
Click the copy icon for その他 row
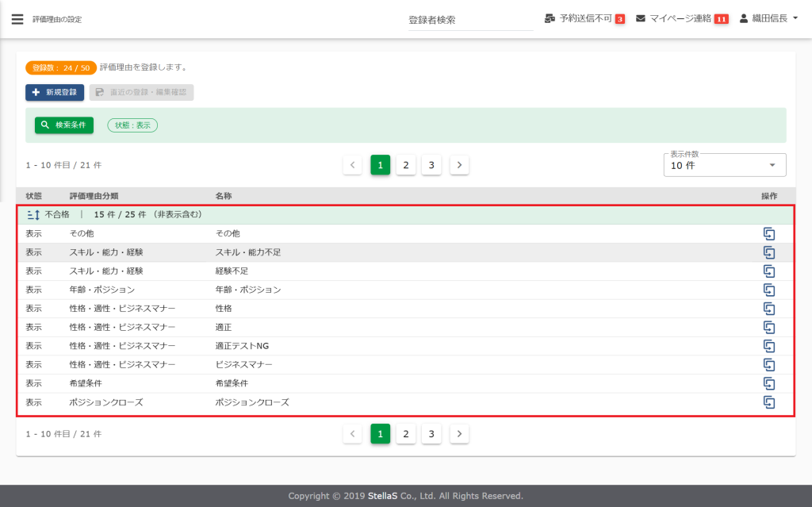tap(768, 233)
